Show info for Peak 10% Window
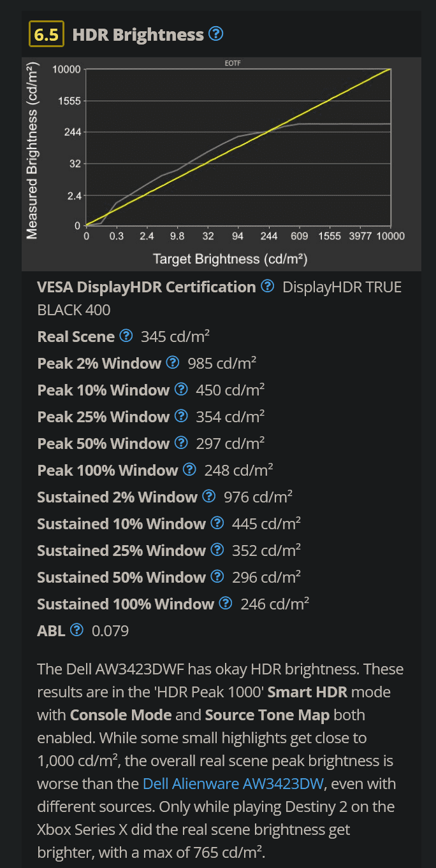Screen dimensions: 436x868 click(181, 389)
